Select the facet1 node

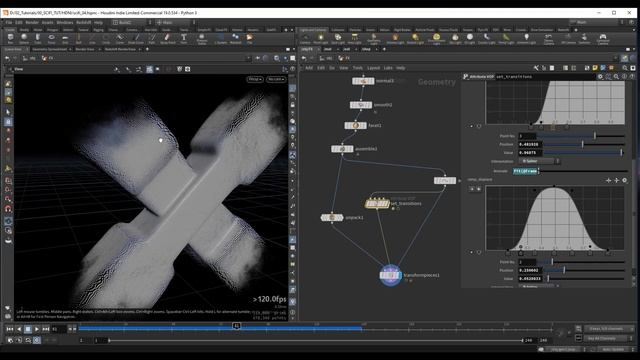[356, 126]
